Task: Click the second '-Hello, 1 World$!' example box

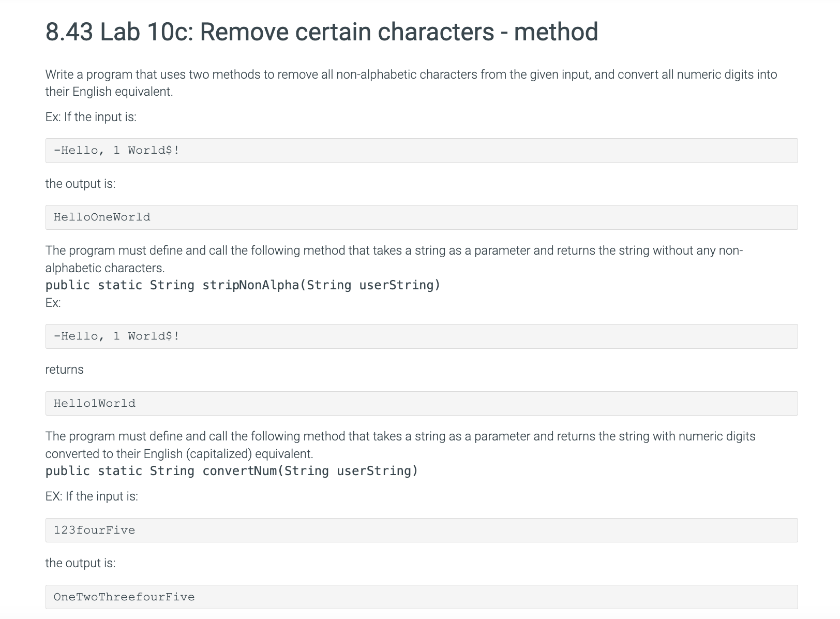Action: coord(422,336)
